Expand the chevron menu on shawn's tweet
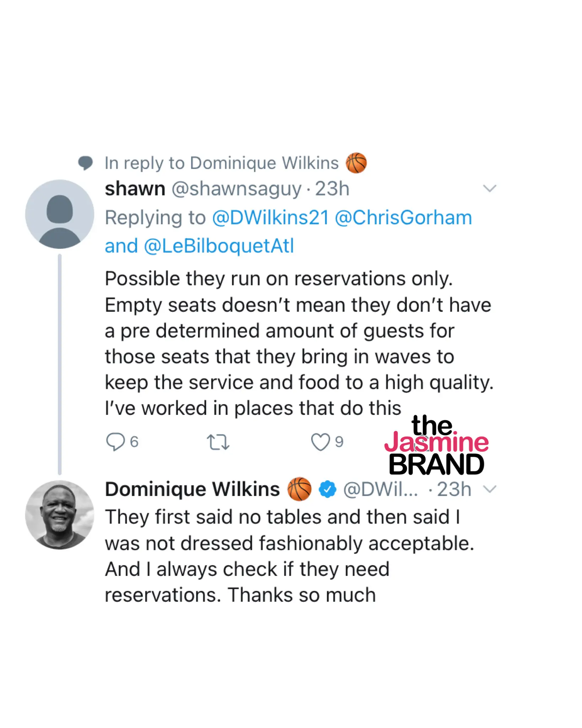The height and width of the screenshot is (728, 582). click(x=490, y=188)
